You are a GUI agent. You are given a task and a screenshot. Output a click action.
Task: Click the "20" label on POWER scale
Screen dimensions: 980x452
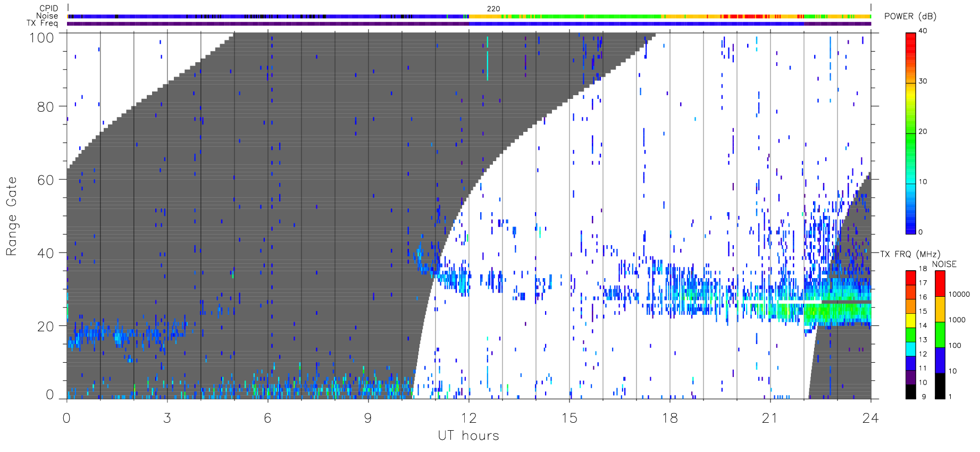[x=923, y=131]
